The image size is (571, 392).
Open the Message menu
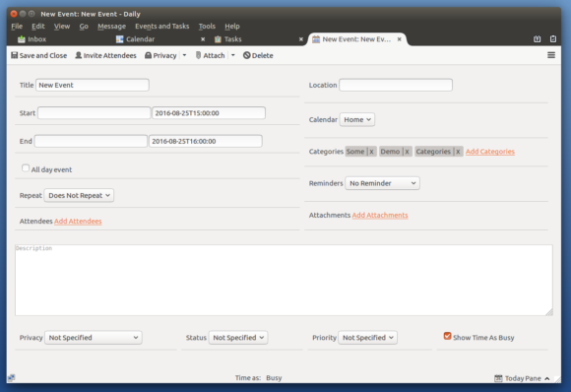[111, 27]
